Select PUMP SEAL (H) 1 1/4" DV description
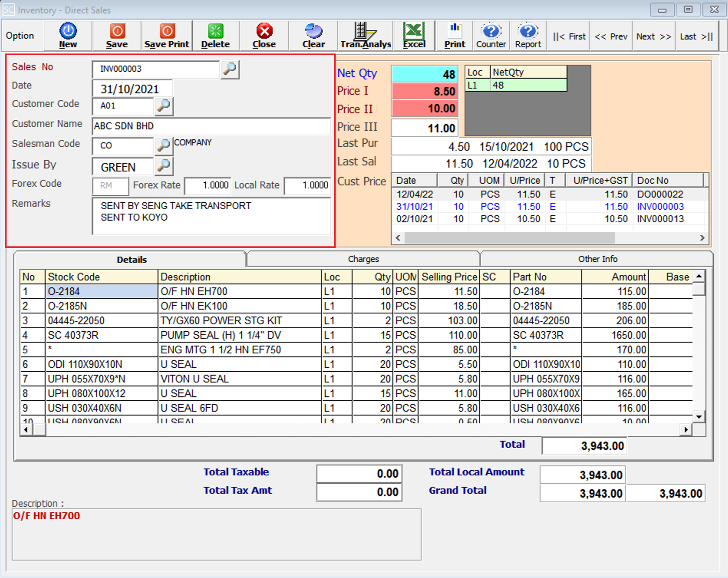The height and width of the screenshot is (578, 728). pos(240,335)
